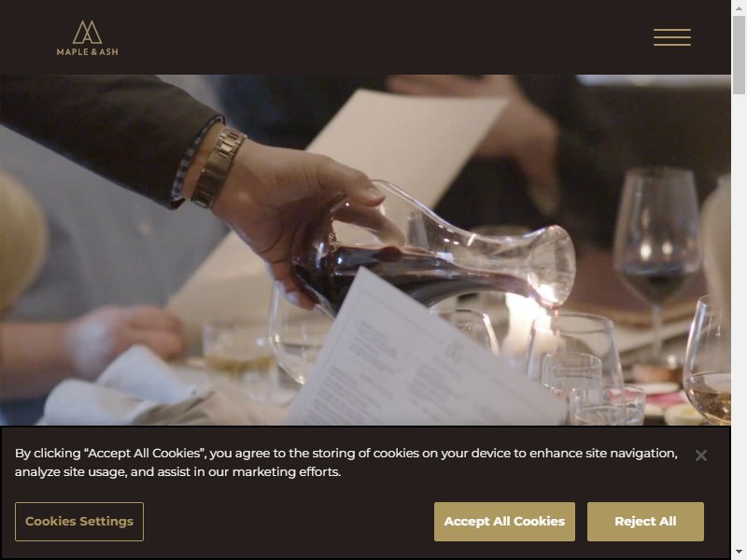Click the scrollbar up arrow

point(739,7)
